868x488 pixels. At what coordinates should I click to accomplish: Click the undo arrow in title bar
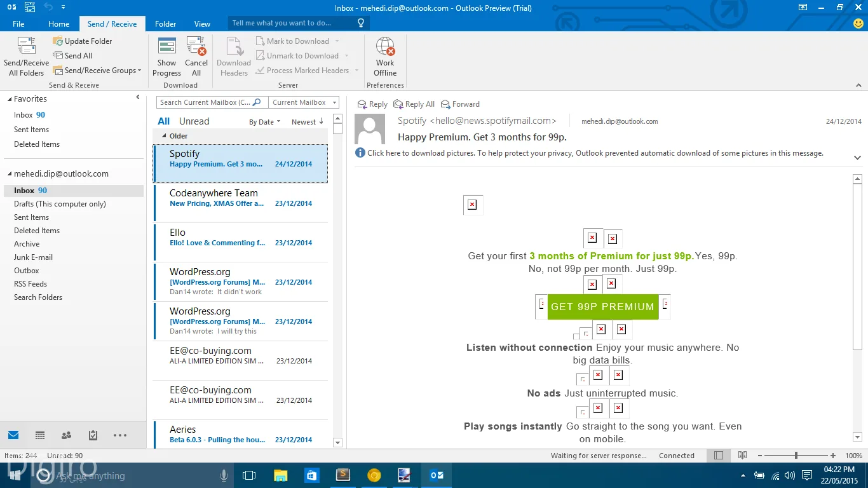48,8
